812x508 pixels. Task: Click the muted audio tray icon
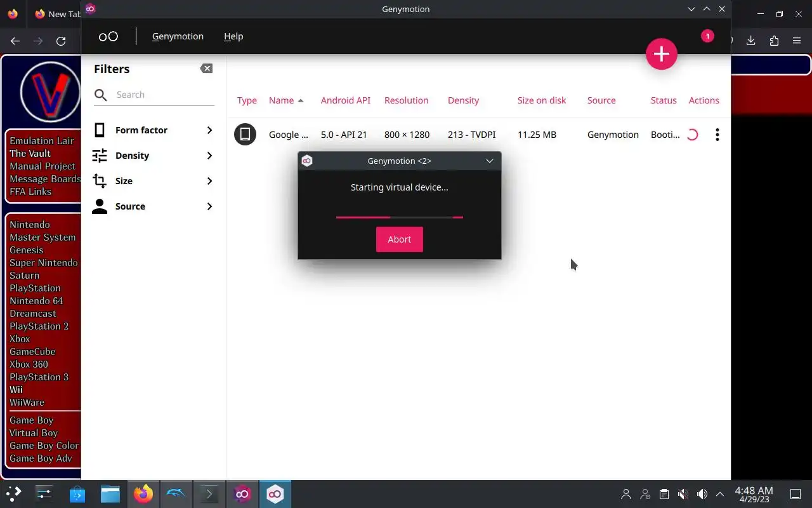683,494
